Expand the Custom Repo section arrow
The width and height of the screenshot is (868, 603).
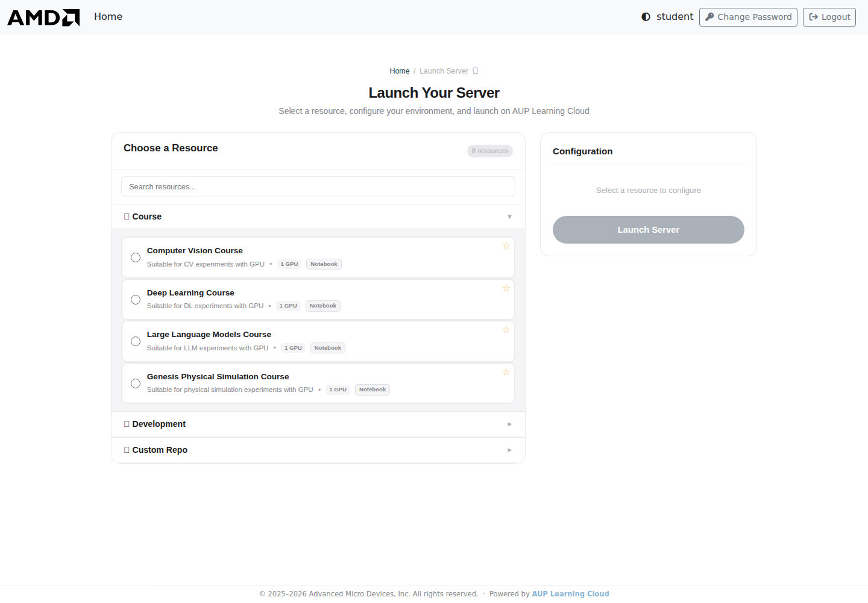(x=510, y=450)
